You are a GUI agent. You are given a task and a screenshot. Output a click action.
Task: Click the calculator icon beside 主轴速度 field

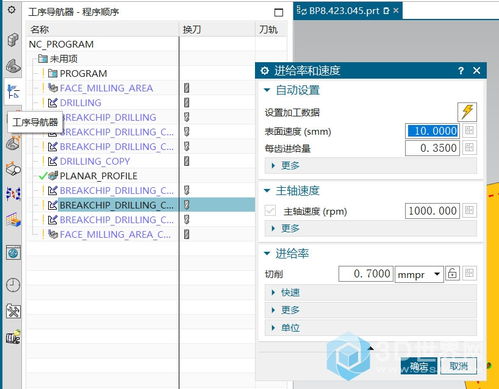pos(469,210)
